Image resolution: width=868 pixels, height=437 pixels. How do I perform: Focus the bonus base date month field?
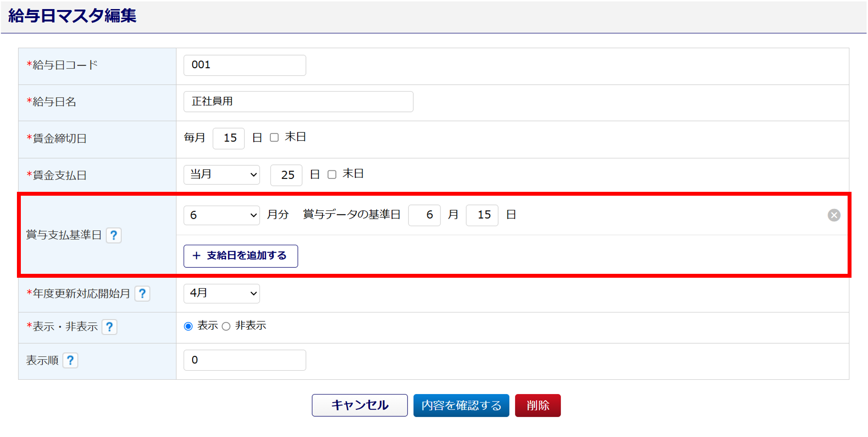tap(424, 215)
